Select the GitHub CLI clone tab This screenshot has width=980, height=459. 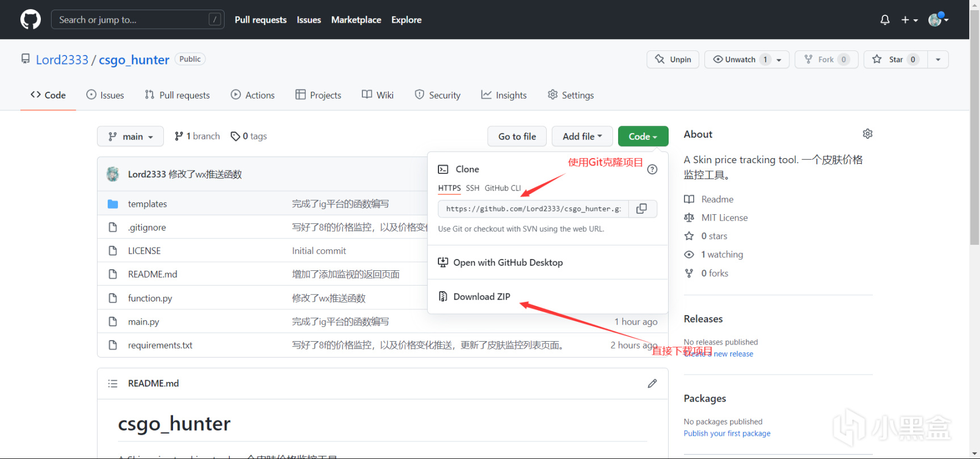click(x=502, y=188)
